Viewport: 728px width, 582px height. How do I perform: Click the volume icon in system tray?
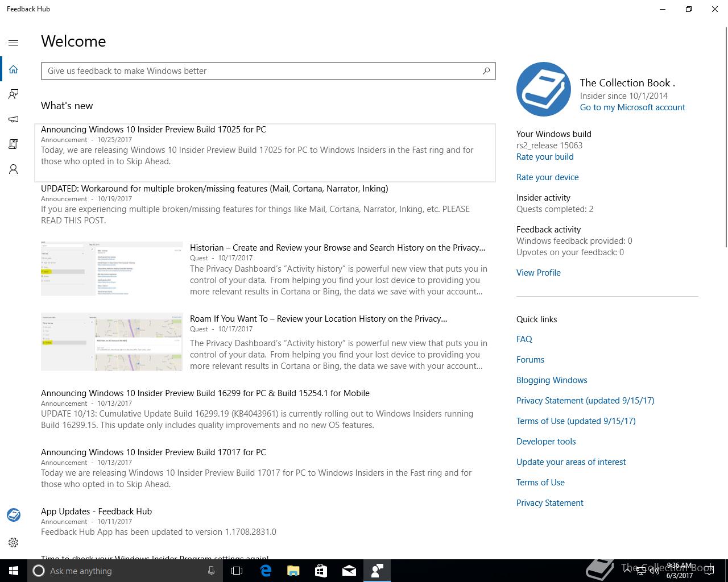(x=655, y=571)
